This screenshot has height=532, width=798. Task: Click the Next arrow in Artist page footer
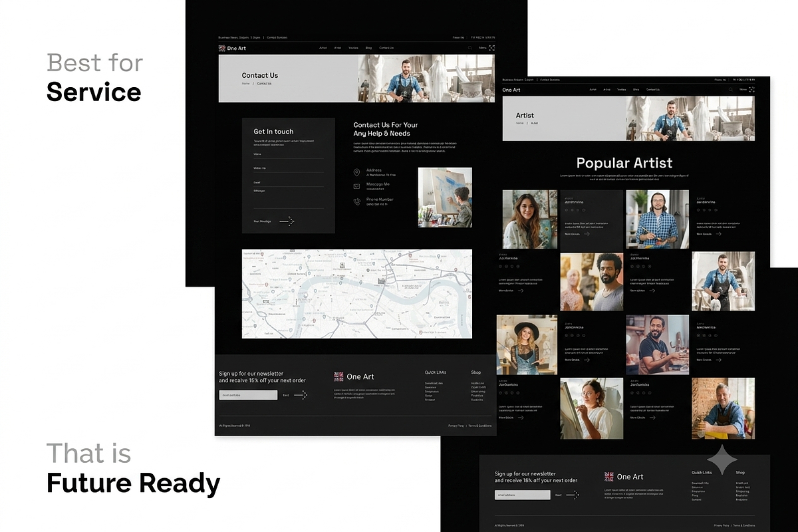pos(573,495)
